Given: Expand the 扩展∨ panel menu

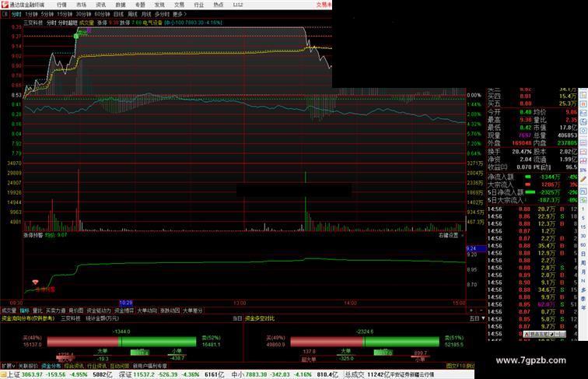Looking at the screenshot, I should coord(8,366).
